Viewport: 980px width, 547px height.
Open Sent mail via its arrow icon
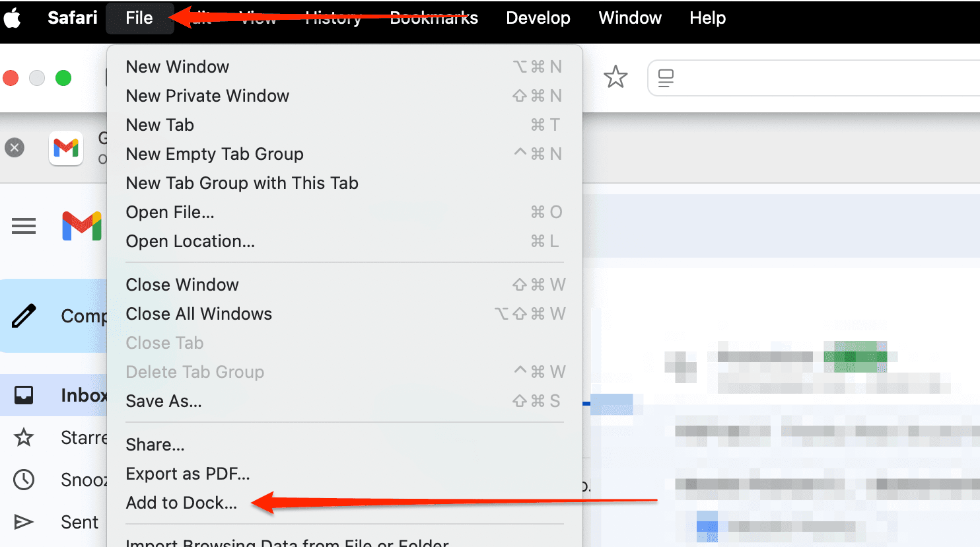24,522
